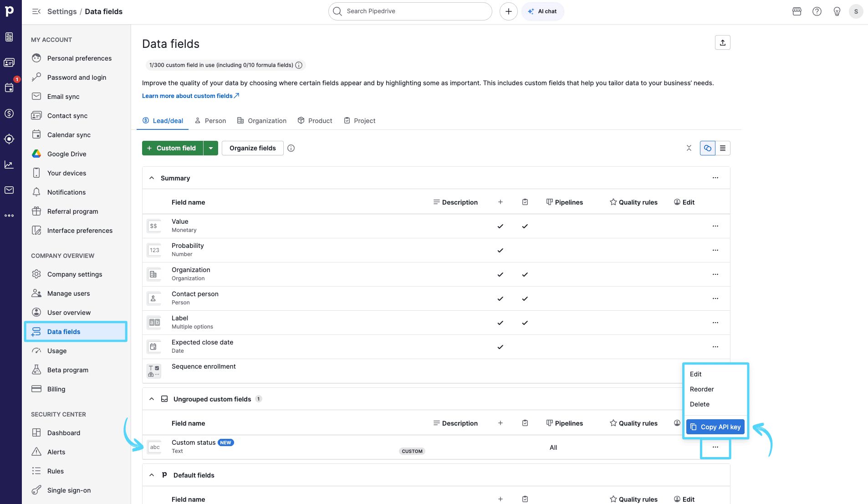Image resolution: width=868 pixels, height=504 pixels.
Task: Toggle Organization field add-view checkmark
Action: 500,274
